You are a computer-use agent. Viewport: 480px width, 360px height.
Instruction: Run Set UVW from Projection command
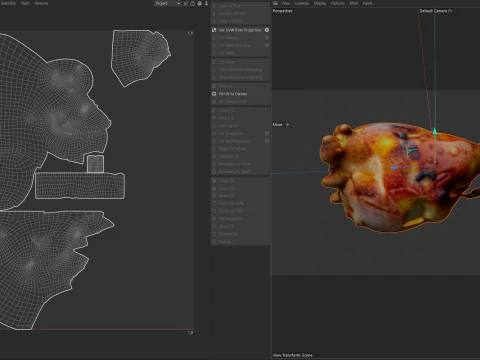tap(240, 30)
